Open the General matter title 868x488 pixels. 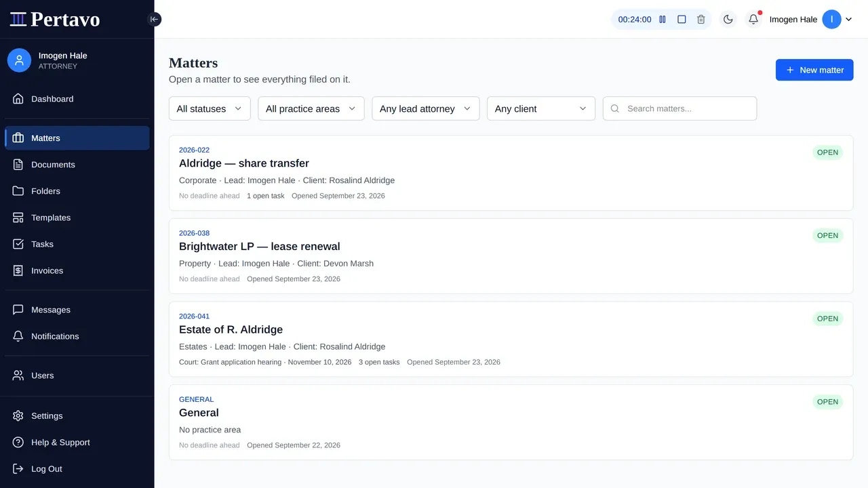tap(199, 413)
